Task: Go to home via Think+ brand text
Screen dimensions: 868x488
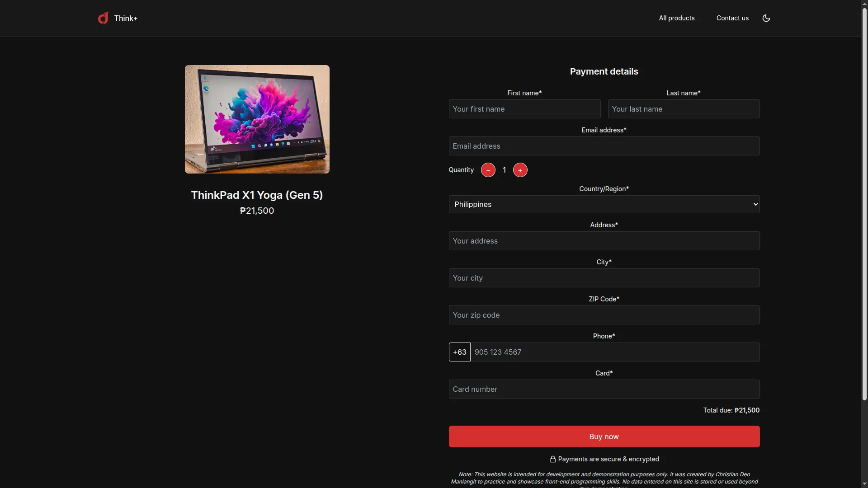Action: (x=126, y=18)
